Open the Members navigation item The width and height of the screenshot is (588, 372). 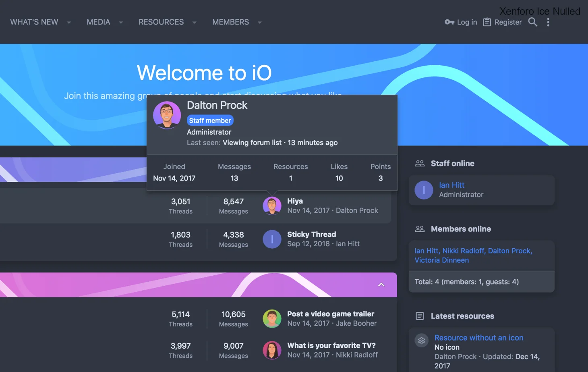230,22
